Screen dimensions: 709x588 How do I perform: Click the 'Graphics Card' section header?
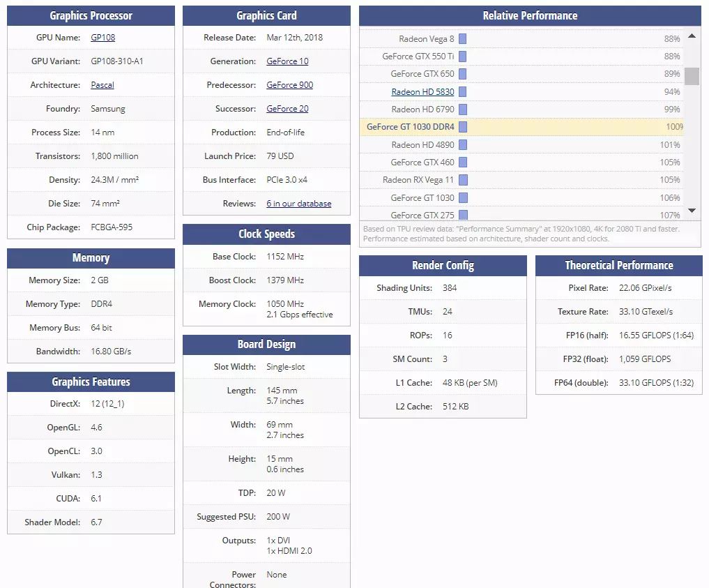[x=266, y=16]
